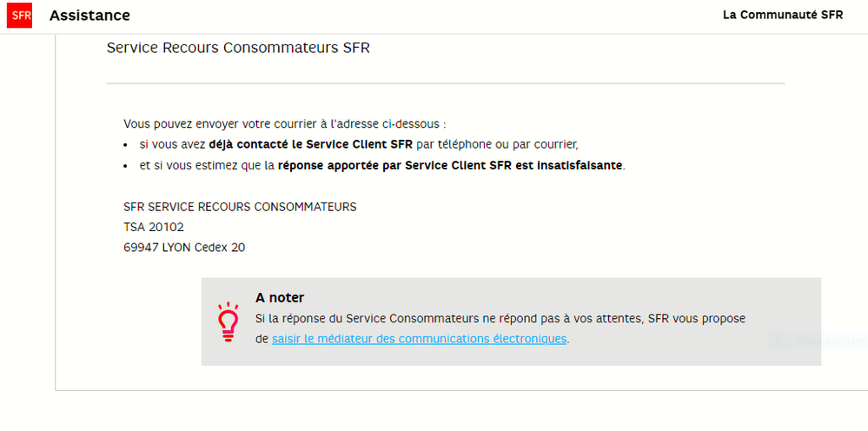Click the SFR SERVICE RECOURS CONSOMMATEURS address line
868x431 pixels.
240,207
